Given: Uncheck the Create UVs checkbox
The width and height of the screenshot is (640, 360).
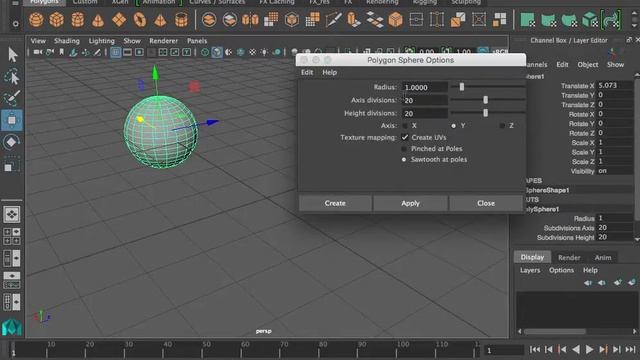Looking at the screenshot, I should pos(404,137).
